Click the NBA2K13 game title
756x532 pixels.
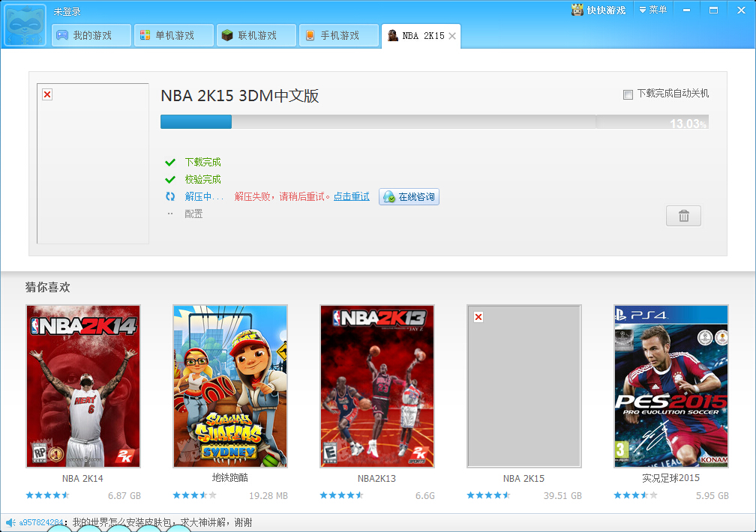(x=376, y=479)
